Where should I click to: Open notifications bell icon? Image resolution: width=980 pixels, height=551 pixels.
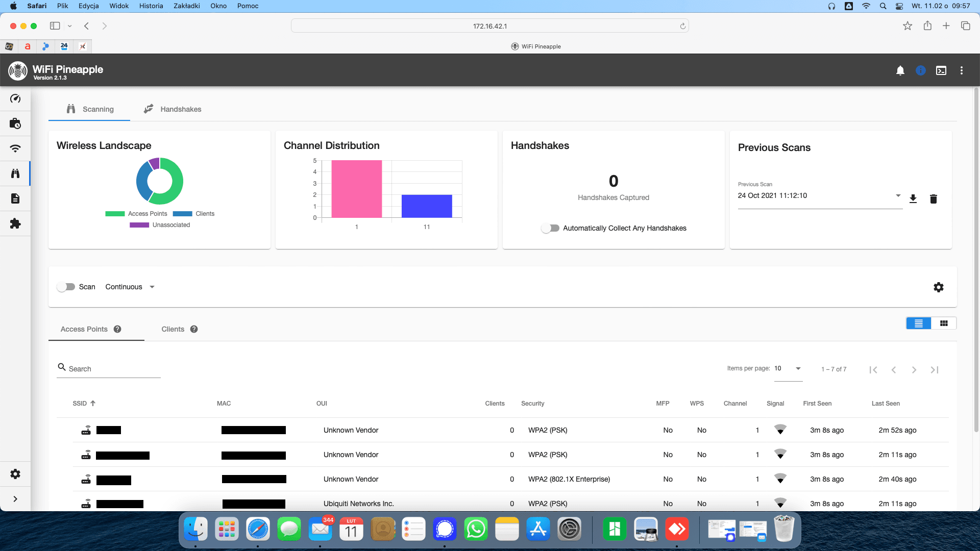click(900, 70)
